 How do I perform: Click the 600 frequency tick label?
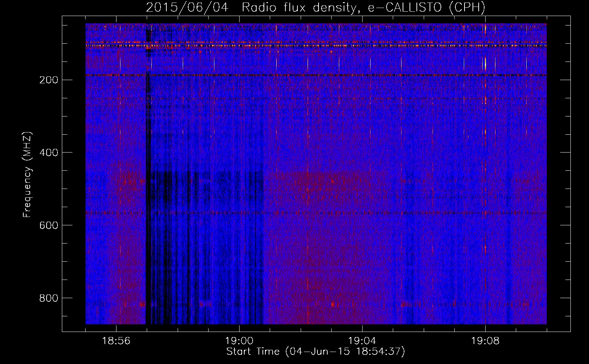coord(48,225)
